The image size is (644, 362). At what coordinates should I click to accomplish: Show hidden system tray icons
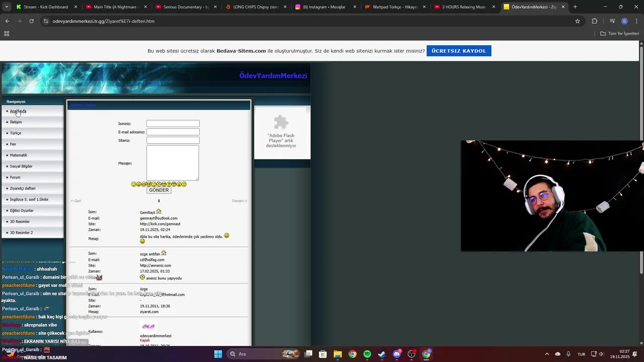tap(547, 354)
